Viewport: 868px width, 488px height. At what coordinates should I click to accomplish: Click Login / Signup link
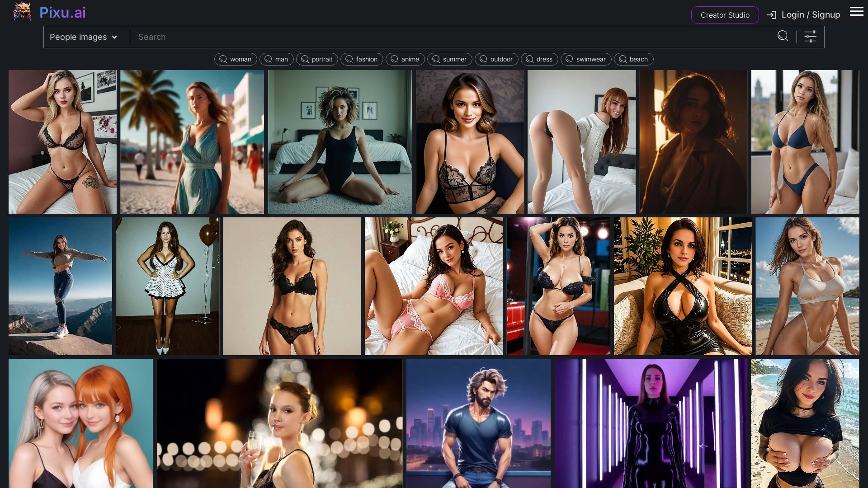810,15
